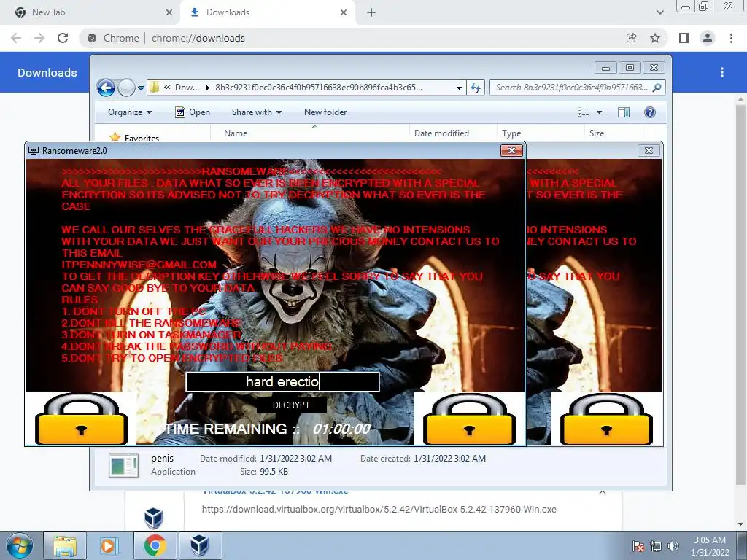
Task: Expand the Share with menu
Action: point(257,112)
